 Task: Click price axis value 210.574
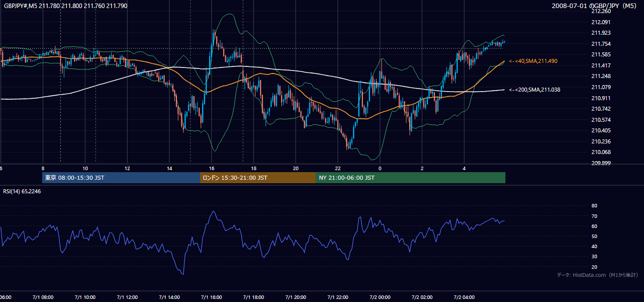601,120
